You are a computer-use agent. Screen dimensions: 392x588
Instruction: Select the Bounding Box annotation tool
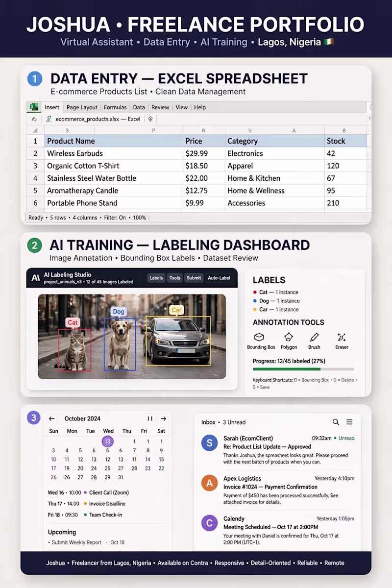coord(260,341)
